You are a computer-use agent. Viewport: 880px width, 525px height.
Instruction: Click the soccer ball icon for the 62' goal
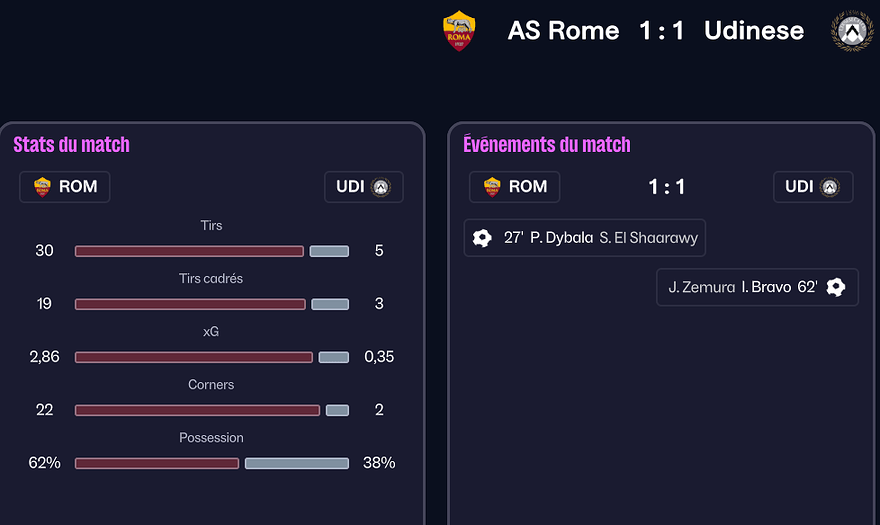pos(836,287)
